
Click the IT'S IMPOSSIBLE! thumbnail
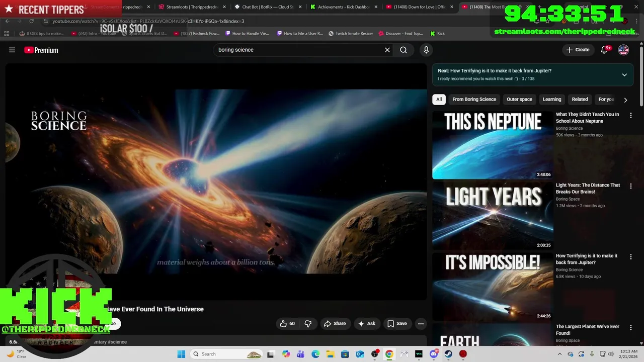coord(493,287)
